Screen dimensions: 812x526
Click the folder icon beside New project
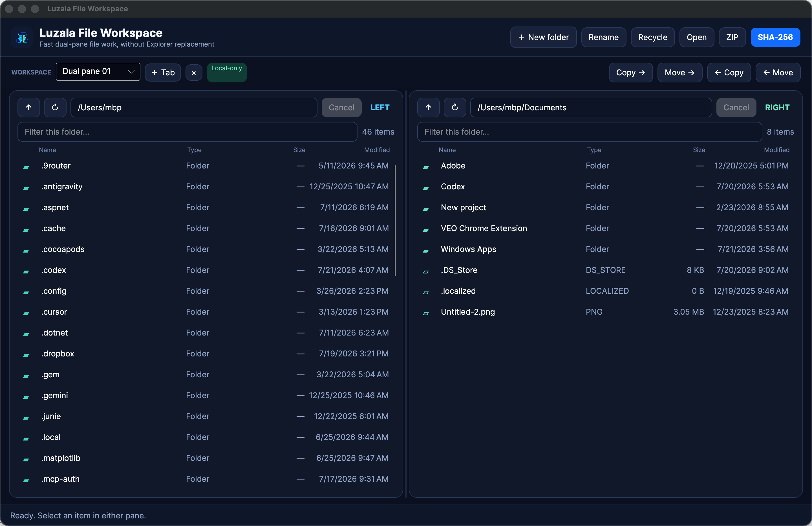click(426, 209)
